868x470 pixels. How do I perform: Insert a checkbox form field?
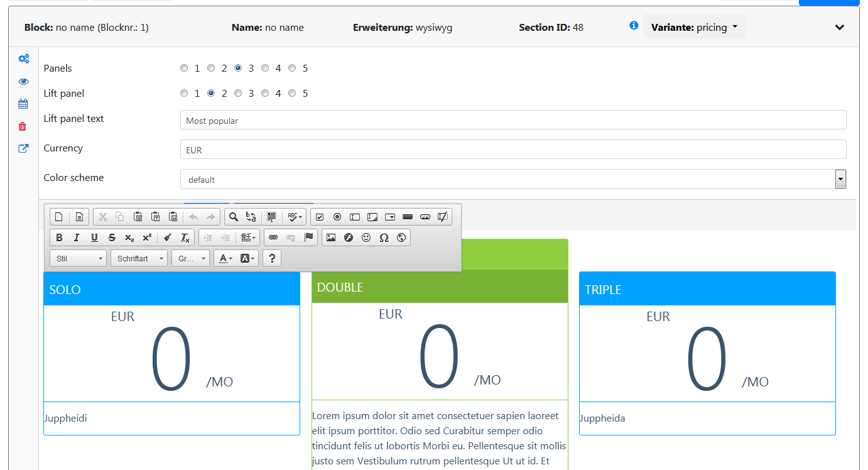[320, 217]
